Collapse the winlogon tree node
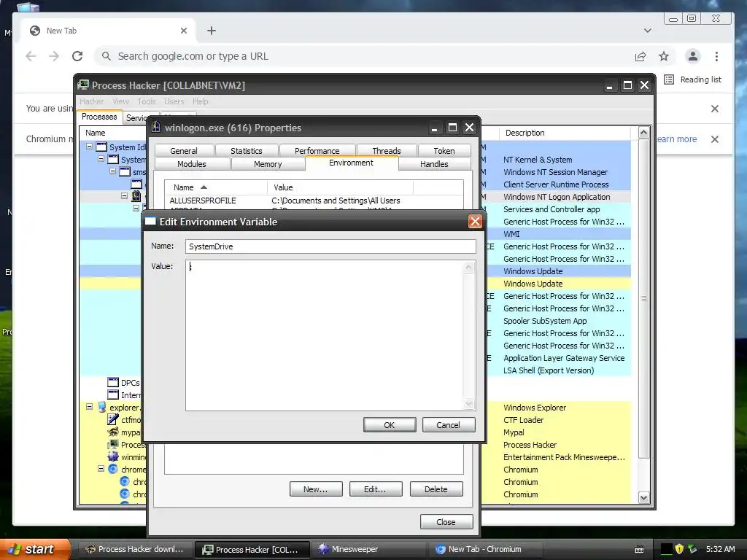 point(124,195)
